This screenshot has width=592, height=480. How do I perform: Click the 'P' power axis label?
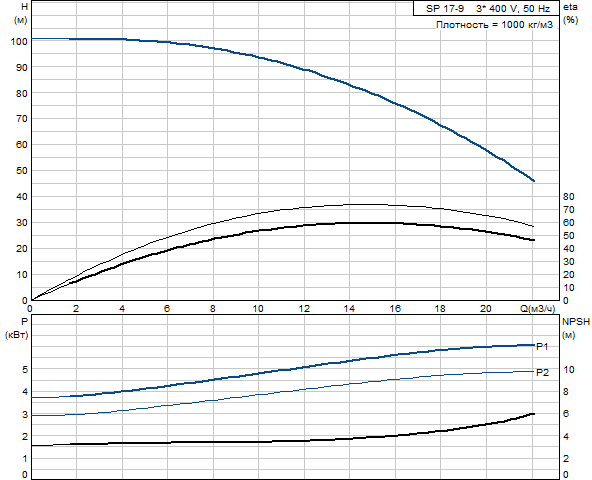pyautogui.click(x=25, y=322)
